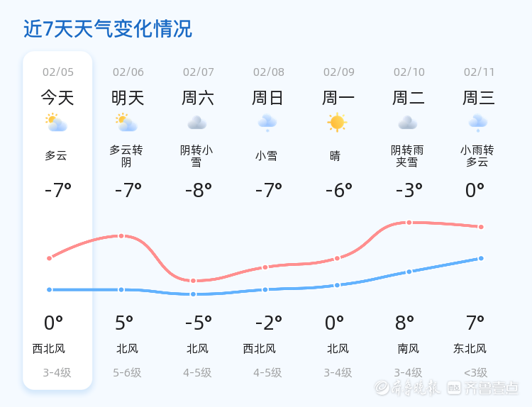This screenshot has height=407, width=532.
Task: Click the 5-6级 wind level text
Action: 128,372
